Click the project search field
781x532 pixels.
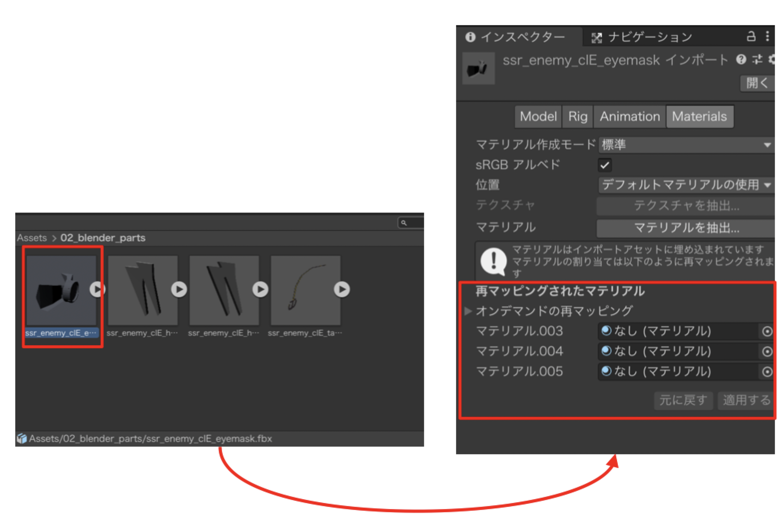[411, 223]
